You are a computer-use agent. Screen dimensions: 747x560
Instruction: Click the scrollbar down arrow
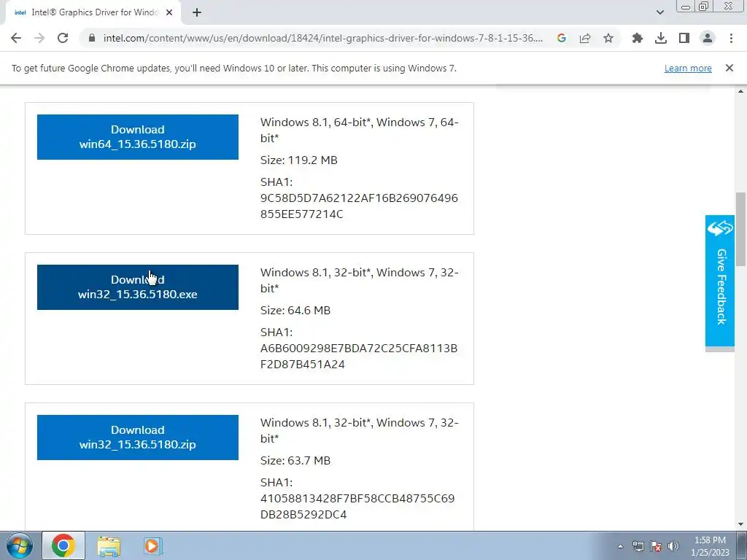740,525
